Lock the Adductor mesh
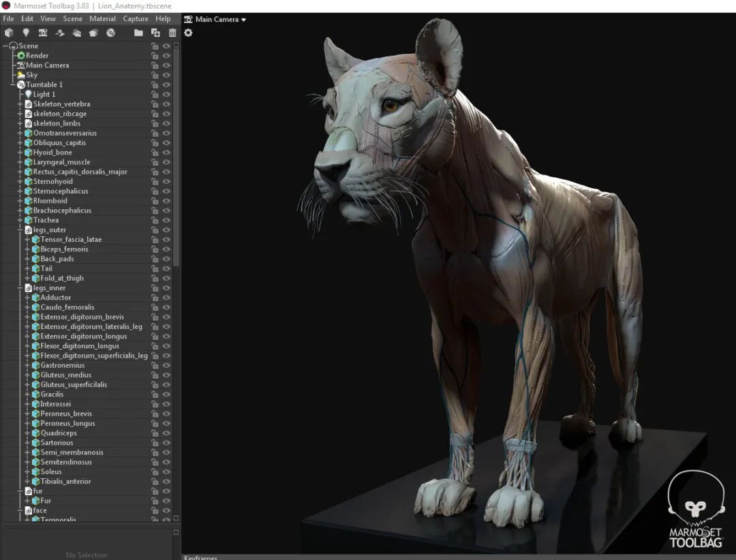Viewport: 736px width, 560px height. 155,298
